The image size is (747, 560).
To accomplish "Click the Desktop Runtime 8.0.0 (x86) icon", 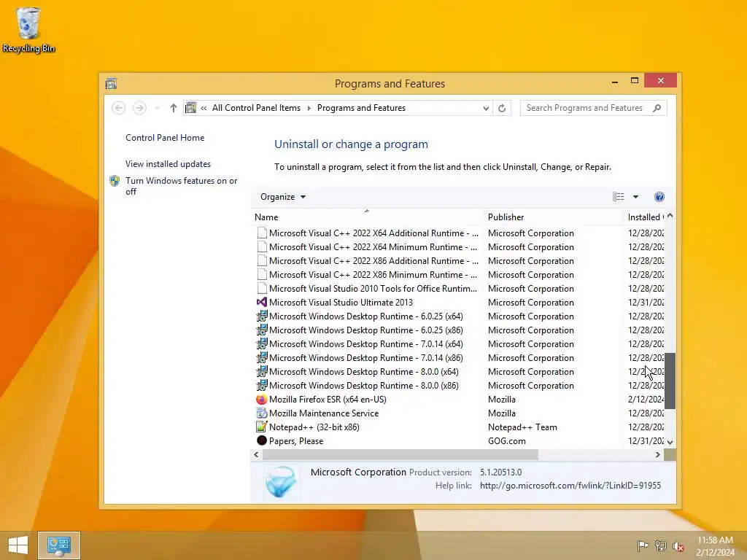I will (x=262, y=385).
